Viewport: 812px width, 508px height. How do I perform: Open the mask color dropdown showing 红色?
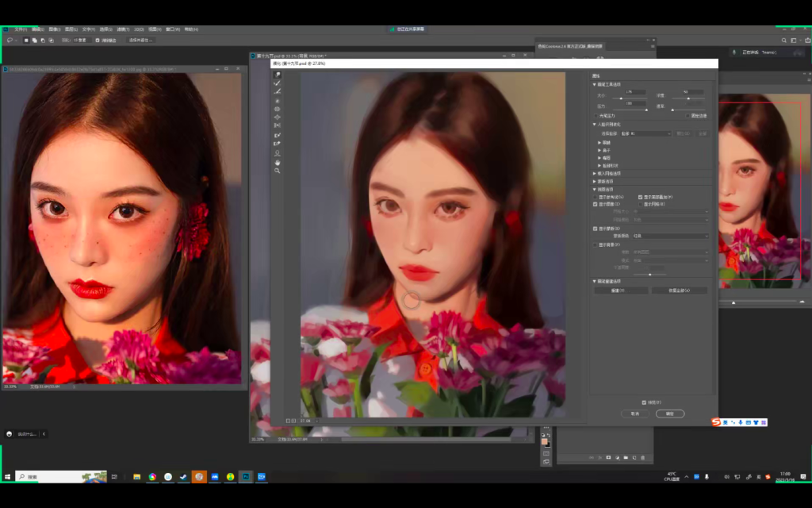click(x=670, y=236)
